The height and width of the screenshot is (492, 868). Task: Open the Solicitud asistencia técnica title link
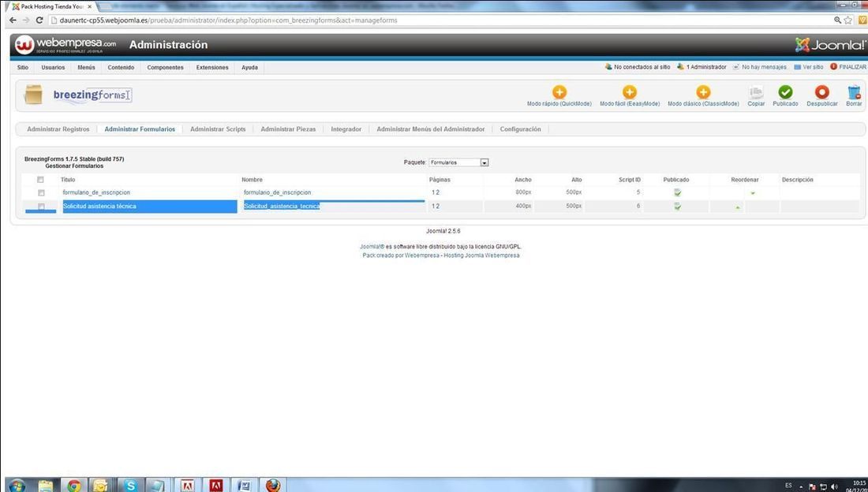pos(99,207)
